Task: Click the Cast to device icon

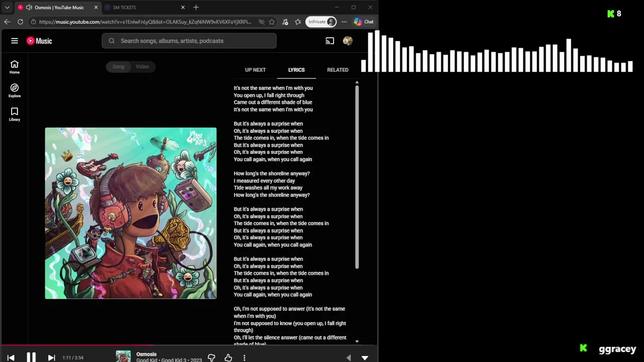Action: [x=330, y=41]
